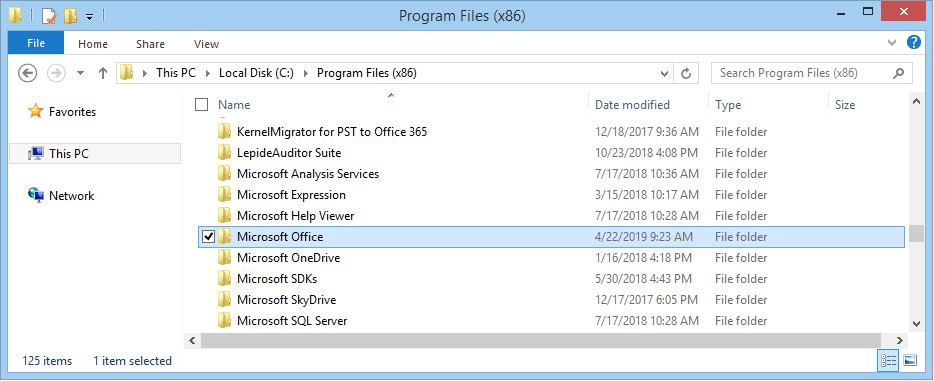The image size is (934, 381).
Task: Click the vertical scrollbar up arrow
Action: point(917,102)
